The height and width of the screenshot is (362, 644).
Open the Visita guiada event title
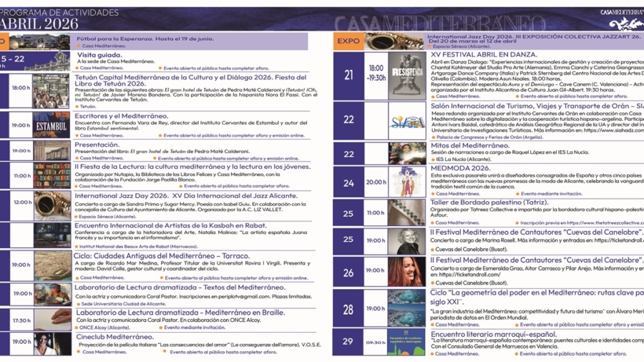coord(99,55)
